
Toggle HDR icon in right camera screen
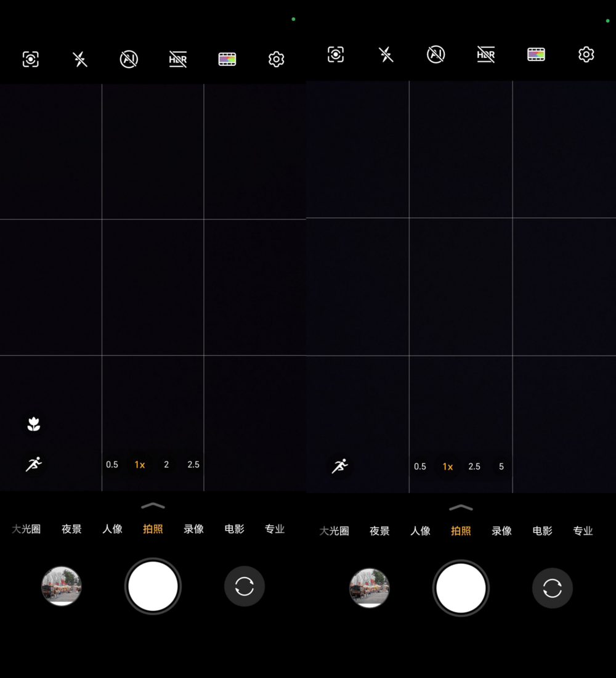click(x=486, y=54)
